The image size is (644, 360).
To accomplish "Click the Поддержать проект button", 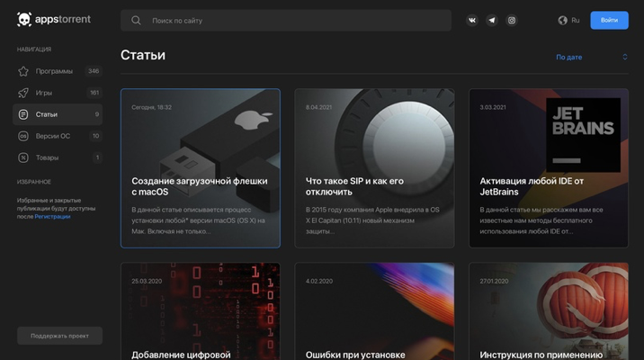I will click(59, 336).
